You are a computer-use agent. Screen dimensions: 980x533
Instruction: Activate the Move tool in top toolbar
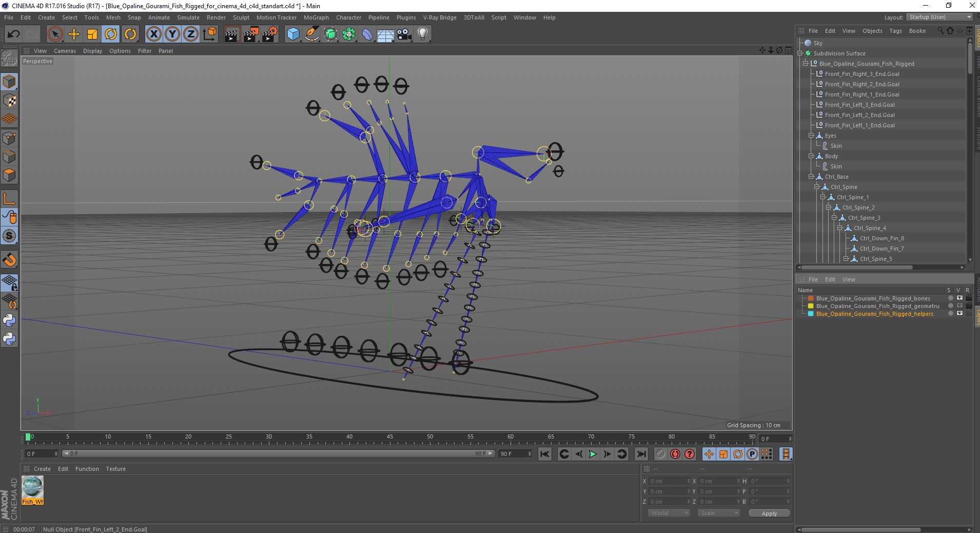tap(74, 34)
